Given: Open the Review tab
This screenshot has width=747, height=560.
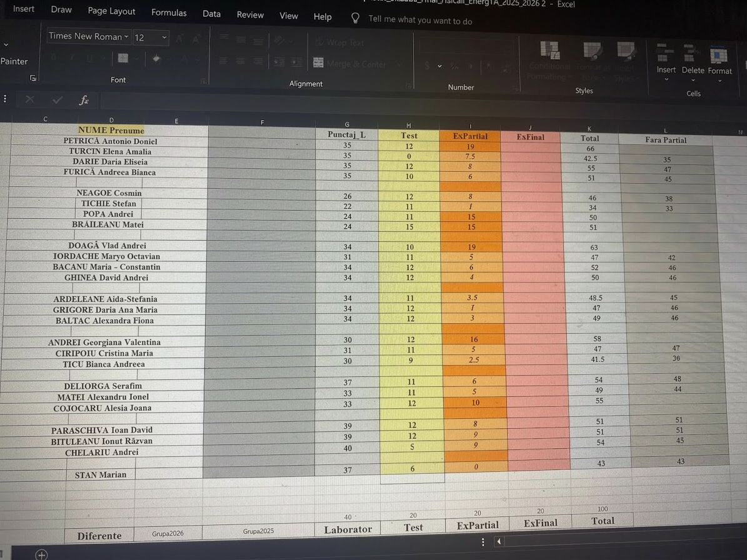Looking at the screenshot, I should click(x=250, y=15).
